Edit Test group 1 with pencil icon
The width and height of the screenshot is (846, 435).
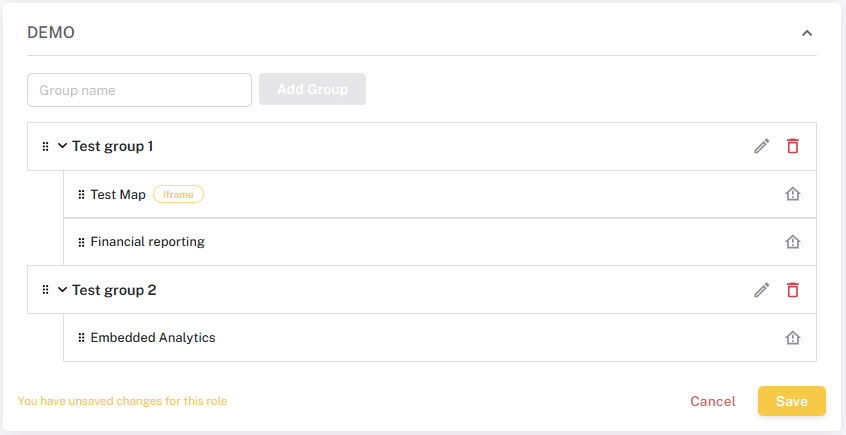(762, 146)
